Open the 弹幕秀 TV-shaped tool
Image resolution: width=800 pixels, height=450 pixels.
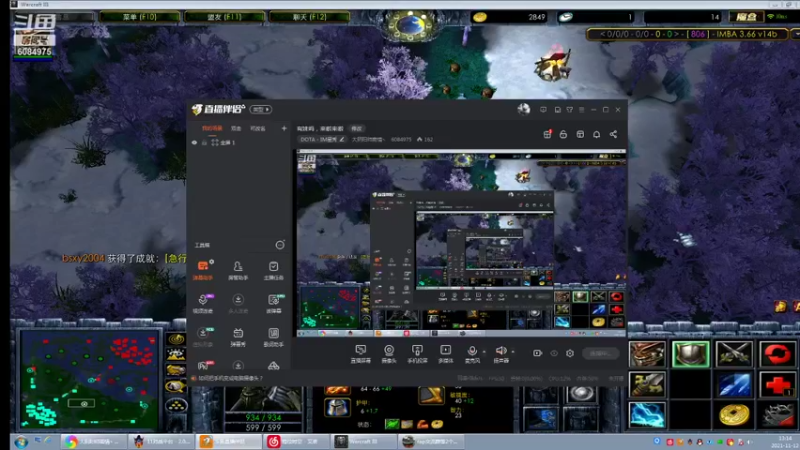(x=238, y=337)
